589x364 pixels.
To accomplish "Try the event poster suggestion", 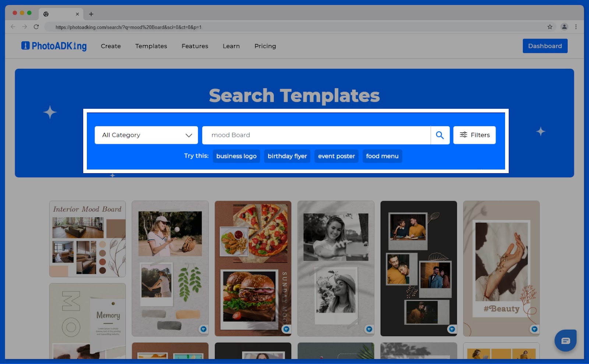I will tap(336, 156).
